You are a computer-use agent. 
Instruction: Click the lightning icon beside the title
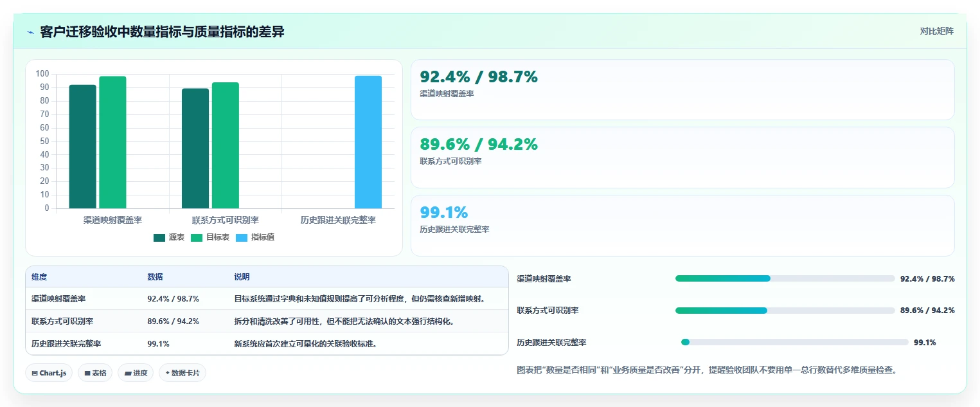click(x=30, y=32)
